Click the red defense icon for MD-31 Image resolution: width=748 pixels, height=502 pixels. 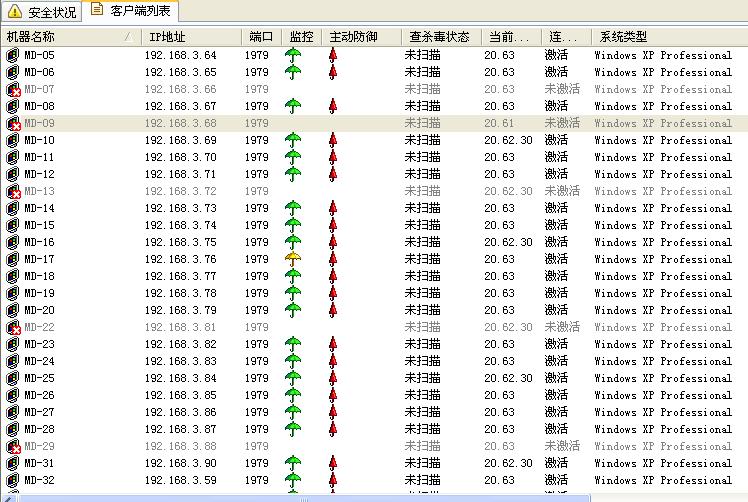click(x=333, y=463)
